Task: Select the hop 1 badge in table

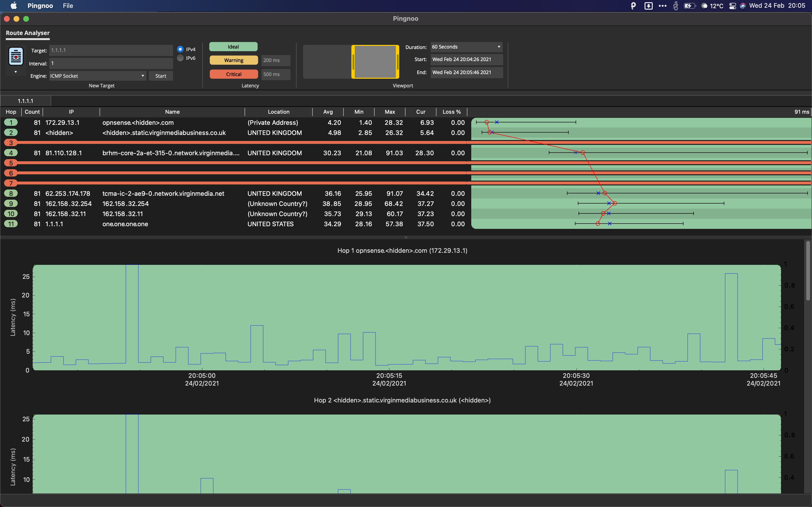Action: pyautogui.click(x=11, y=122)
